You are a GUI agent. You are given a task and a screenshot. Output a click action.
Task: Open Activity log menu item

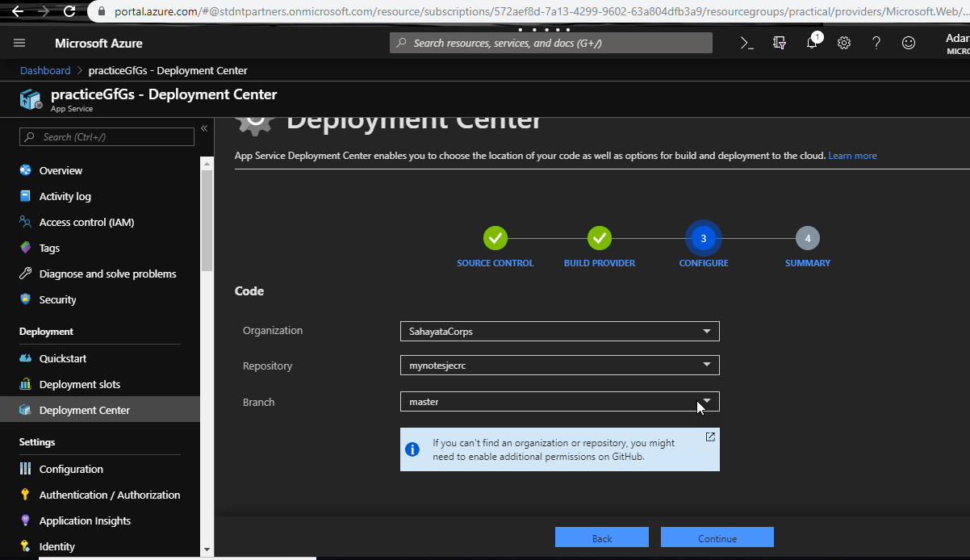pyautogui.click(x=65, y=196)
